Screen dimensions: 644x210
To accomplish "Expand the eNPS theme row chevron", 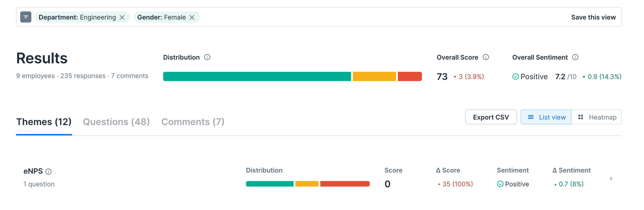I will [611, 179].
